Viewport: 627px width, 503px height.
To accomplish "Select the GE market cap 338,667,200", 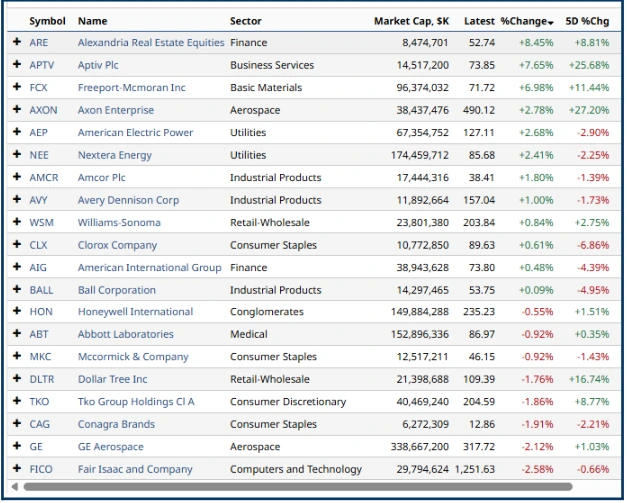I will [420, 447].
